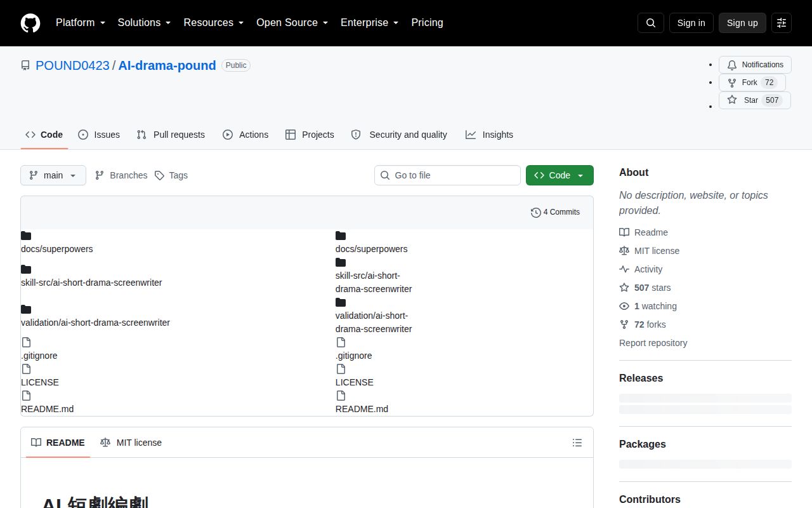The height and width of the screenshot is (508, 812).
Task: Switch to the Projects tab
Action: [x=310, y=135]
